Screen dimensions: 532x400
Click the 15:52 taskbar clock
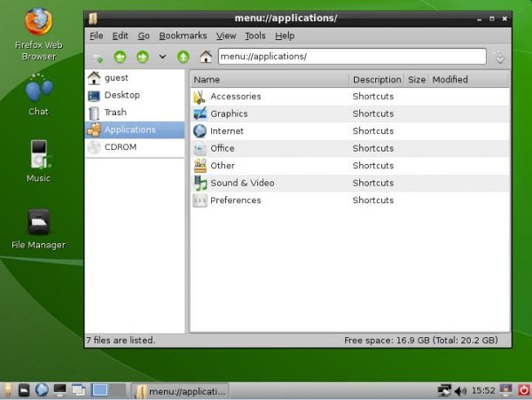pyautogui.click(x=483, y=391)
